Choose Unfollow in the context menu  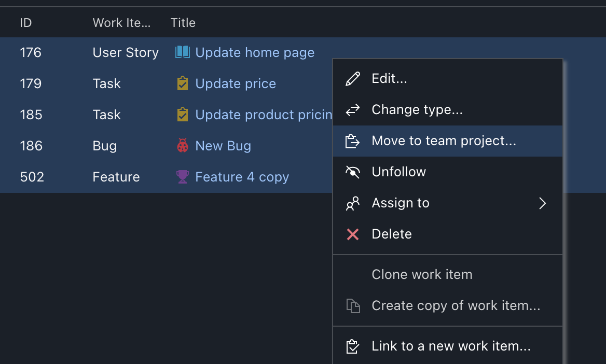398,172
